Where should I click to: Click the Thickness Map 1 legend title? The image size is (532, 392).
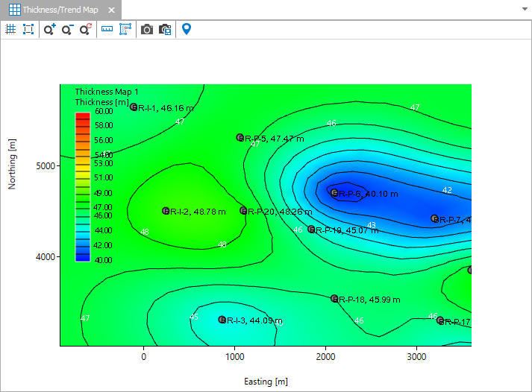click(x=107, y=92)
